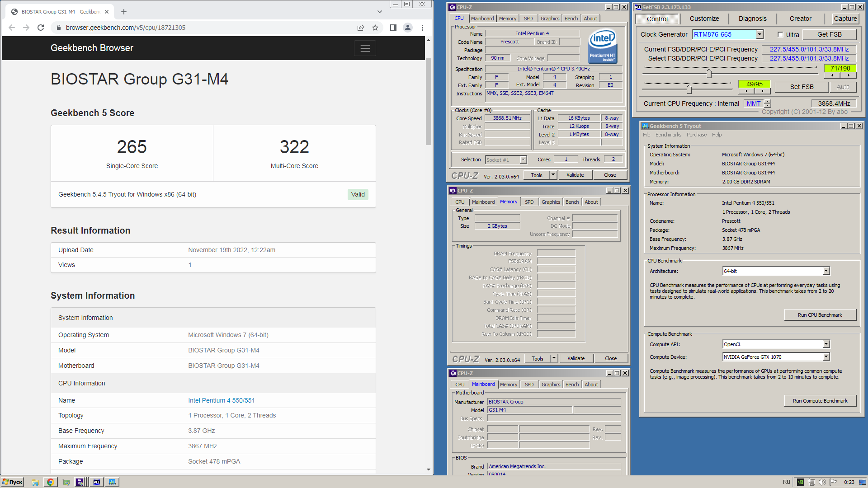The width and height of the screenshot is (868, 488).
Task: Switch to Diagnosis tab in SetFSB
Action: (752, 19)
